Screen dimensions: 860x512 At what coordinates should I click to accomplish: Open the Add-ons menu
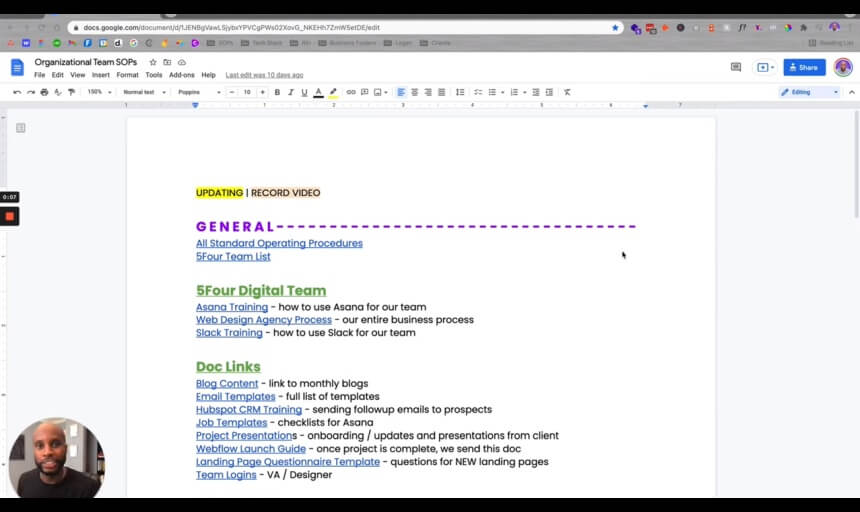(x=182, y=75)
